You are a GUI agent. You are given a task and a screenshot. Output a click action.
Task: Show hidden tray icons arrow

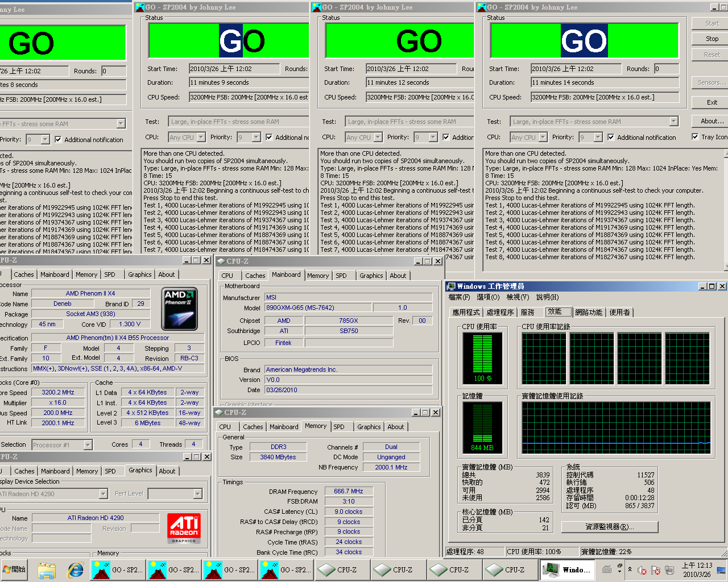(630, 569)
